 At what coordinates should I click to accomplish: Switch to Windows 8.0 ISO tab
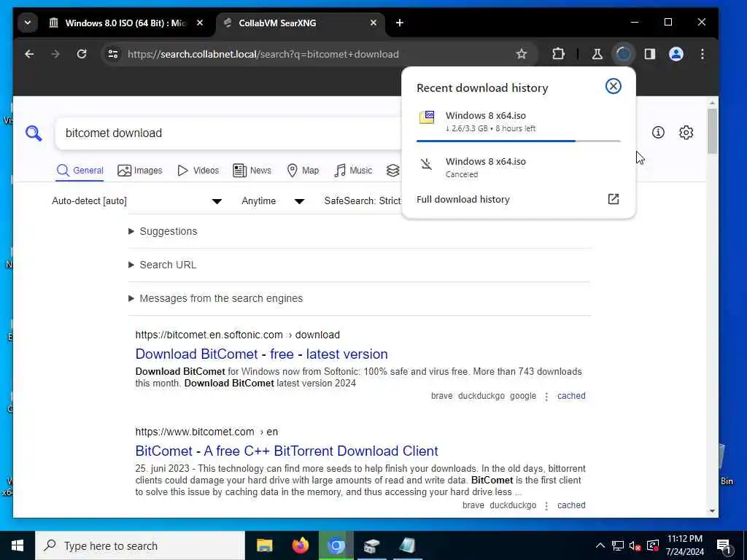[126, 23]
